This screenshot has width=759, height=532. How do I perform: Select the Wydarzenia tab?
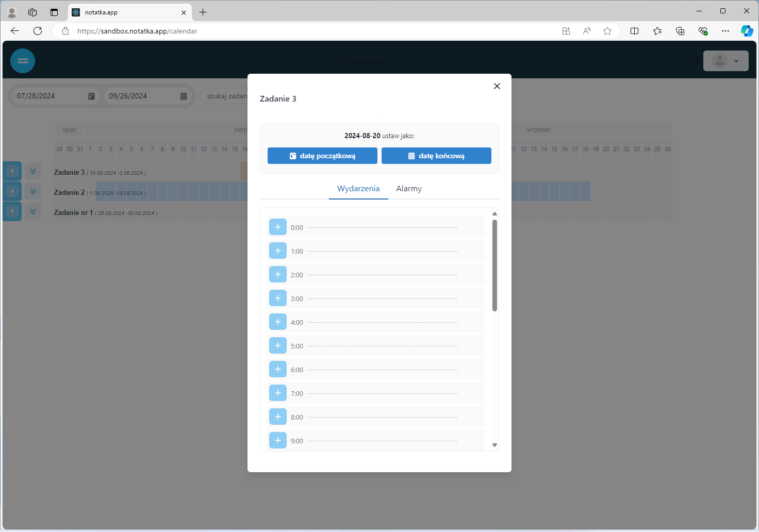(358, 189)
